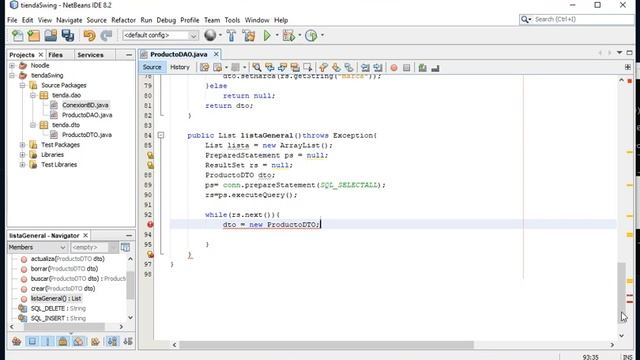Click the New Project toolbar icon
640x360 pixels.
click(x=33, y=36)
